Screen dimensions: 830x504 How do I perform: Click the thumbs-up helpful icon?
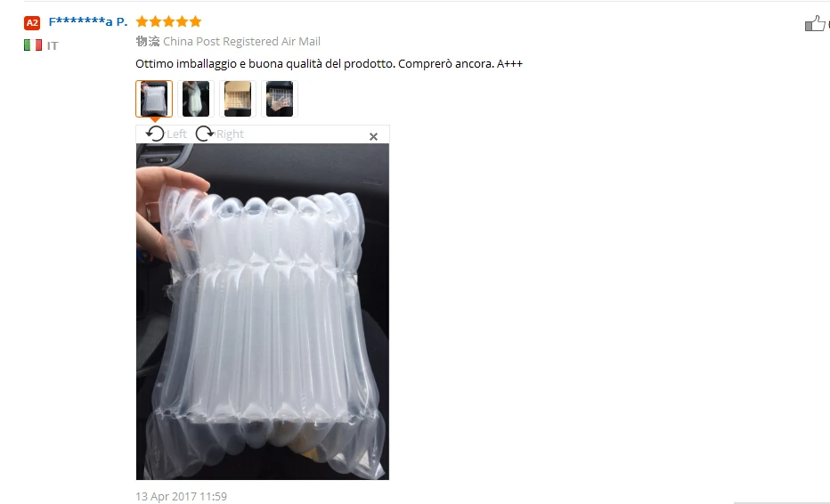pos(815,23)
